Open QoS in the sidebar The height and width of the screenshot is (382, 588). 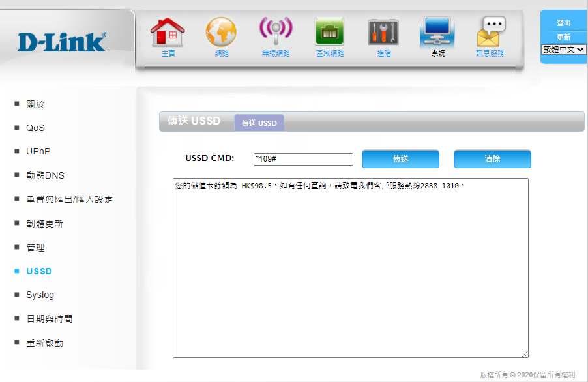[35, 128]
